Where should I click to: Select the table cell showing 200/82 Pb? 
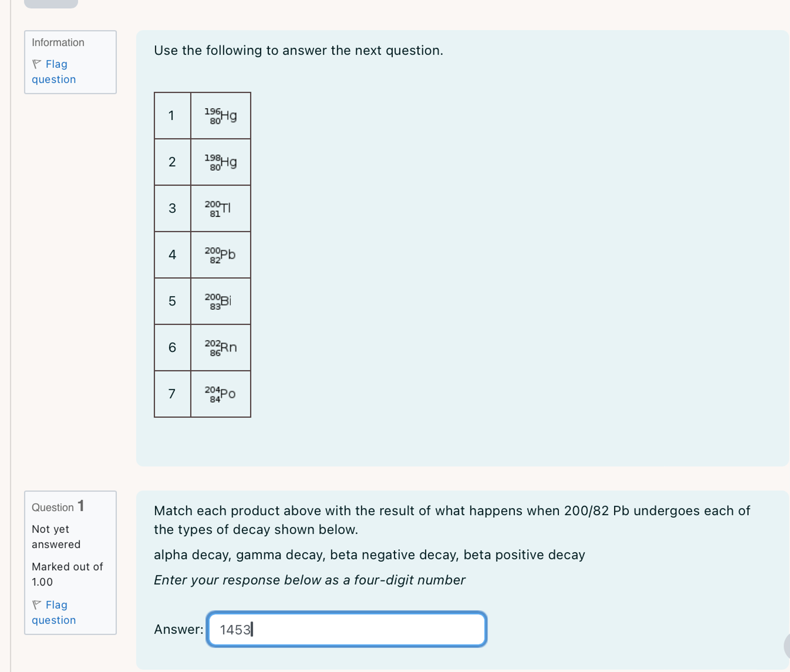click(220, 255)
